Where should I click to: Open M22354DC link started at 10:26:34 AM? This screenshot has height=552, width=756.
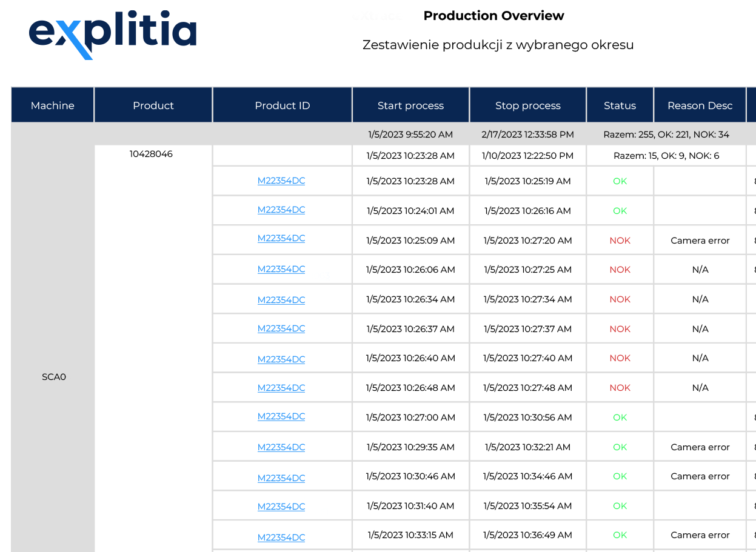pos(281,300)
